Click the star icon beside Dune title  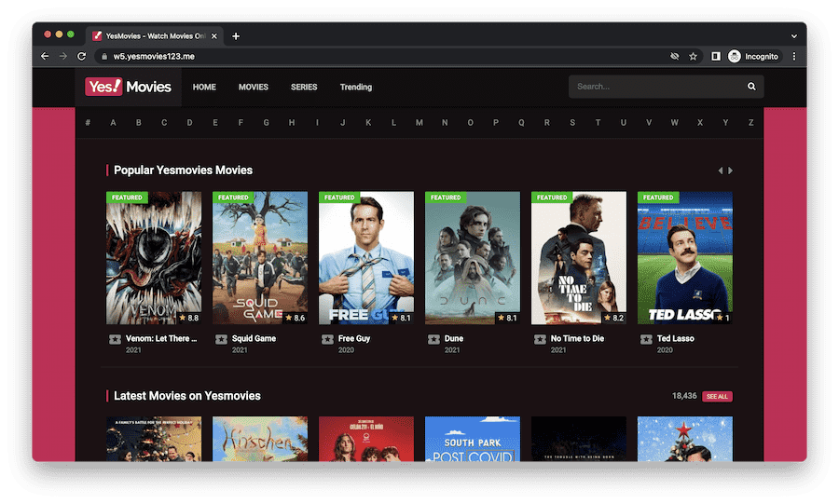coord(433,339)
